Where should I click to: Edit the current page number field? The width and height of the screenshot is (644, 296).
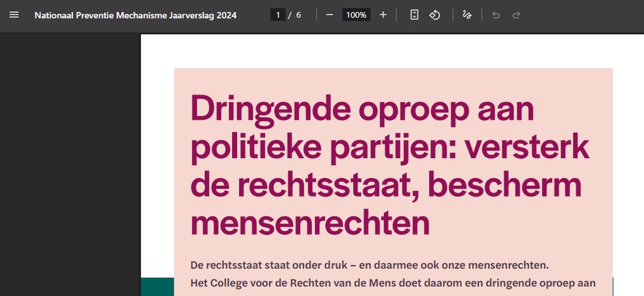(x=278, y=15)
